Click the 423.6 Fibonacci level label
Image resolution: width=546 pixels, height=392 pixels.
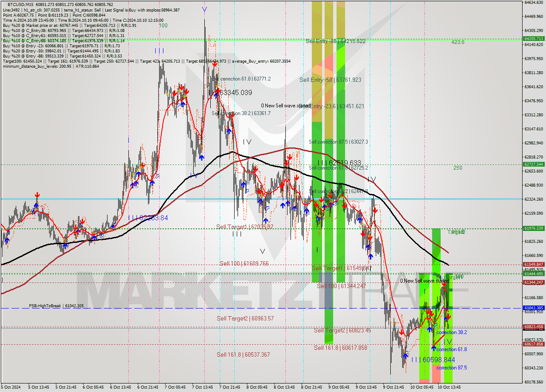tap(458, 42)
